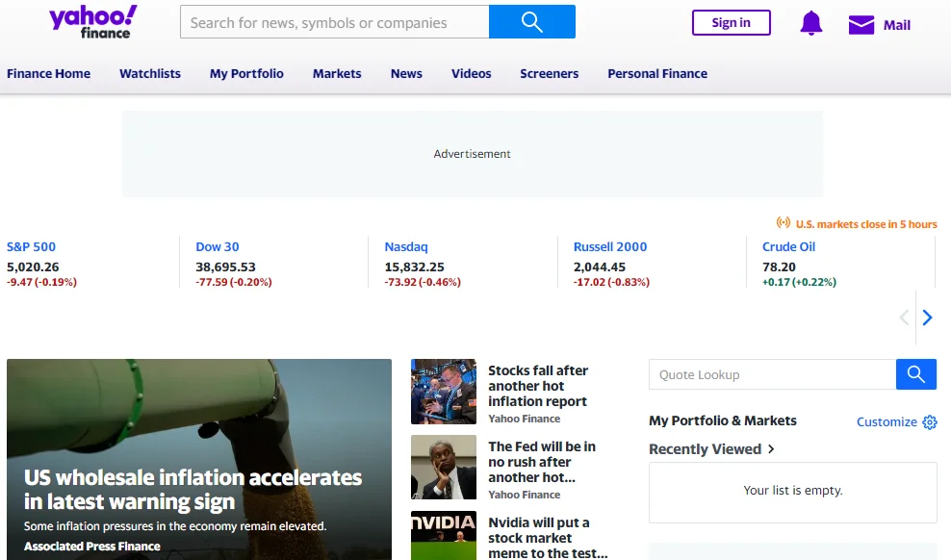Click Yahoo Finance byline under Fed article
The image size is (951, 560).
point(524,495)
